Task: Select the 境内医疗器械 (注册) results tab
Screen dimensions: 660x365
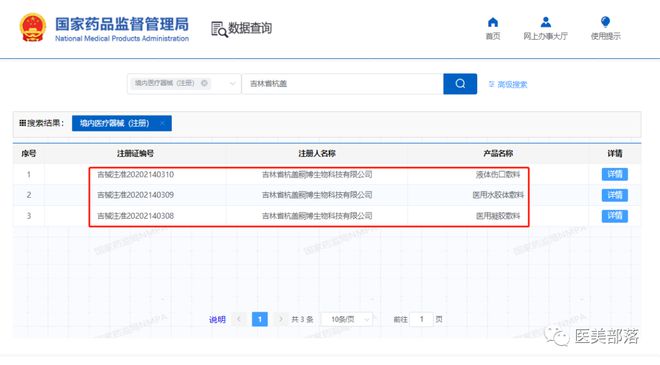Action: click(122, 123)
